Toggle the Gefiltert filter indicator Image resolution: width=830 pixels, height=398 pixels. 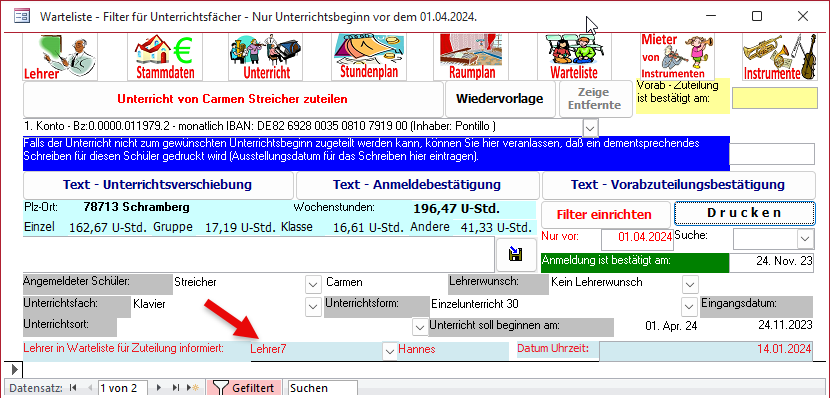243,388
